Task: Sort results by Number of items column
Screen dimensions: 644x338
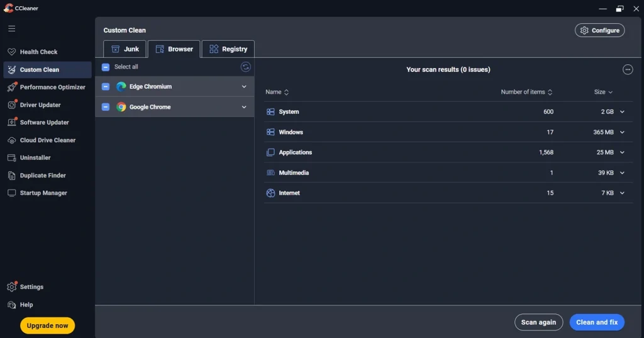Action: tap(526, 92)
